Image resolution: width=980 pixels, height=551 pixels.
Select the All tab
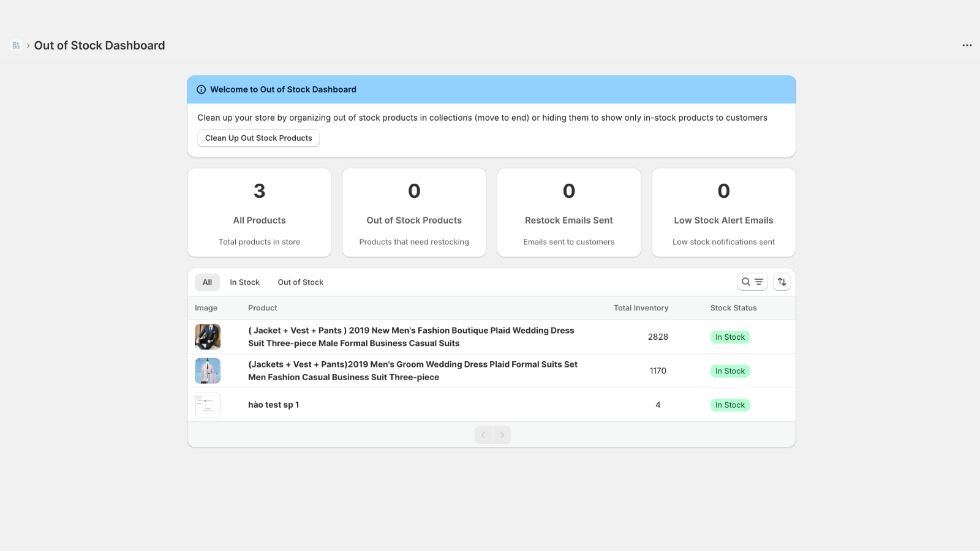(207, 282)
